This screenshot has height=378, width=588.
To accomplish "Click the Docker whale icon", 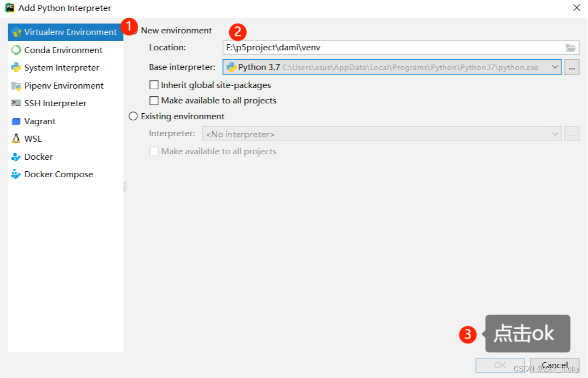I will point(16,157).
